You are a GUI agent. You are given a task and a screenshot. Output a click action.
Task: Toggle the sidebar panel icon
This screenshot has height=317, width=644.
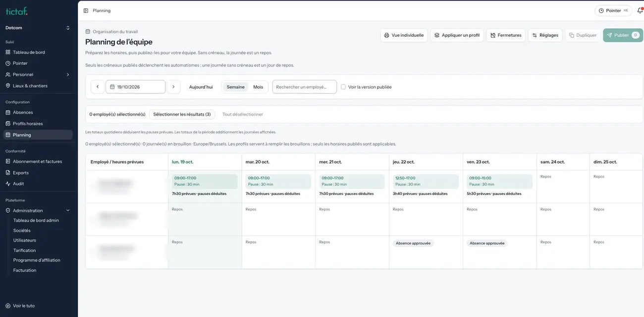pyautogui.click(x=86, y=10)
